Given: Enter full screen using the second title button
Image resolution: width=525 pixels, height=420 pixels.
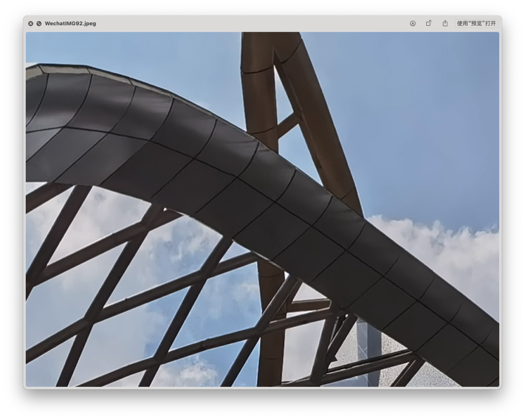Looking at the screenshot, I should pyautogui.click(x=39, y=23).
